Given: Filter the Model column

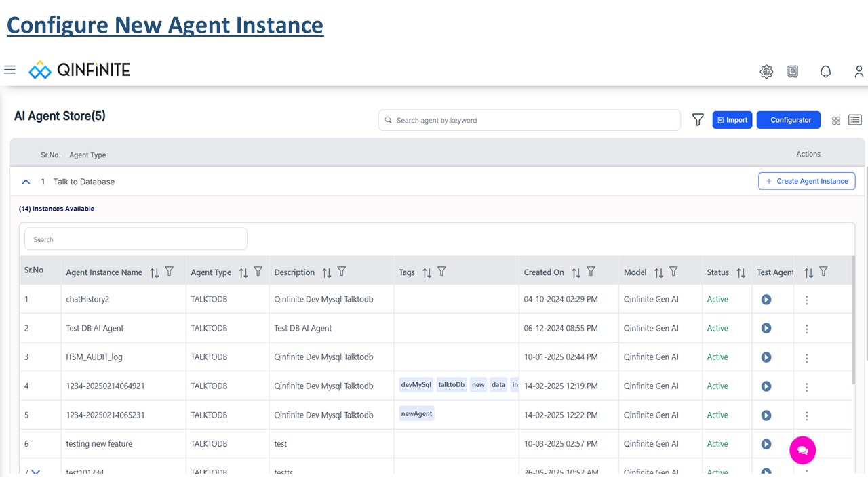Looking at the screenshot, I should (x=673, y=272).
